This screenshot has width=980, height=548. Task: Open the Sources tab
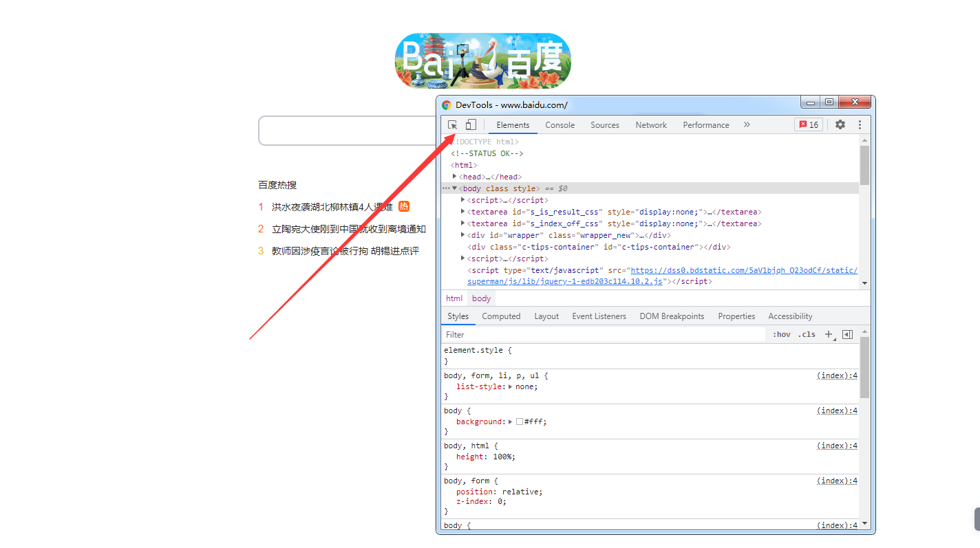pos(605,125)
